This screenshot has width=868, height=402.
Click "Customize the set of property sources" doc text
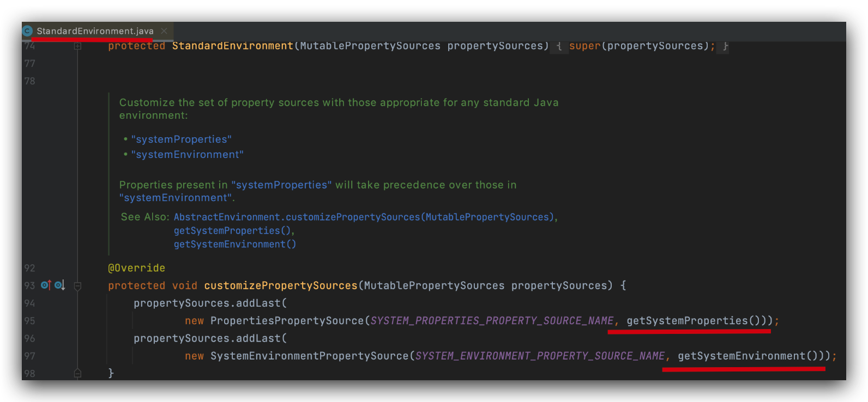click(219, 102)
